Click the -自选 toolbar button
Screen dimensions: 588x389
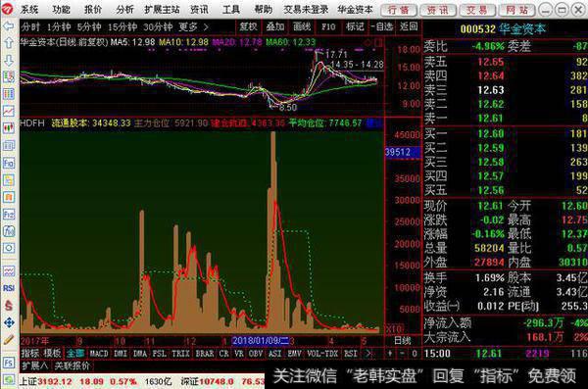(x=382, y=26)
